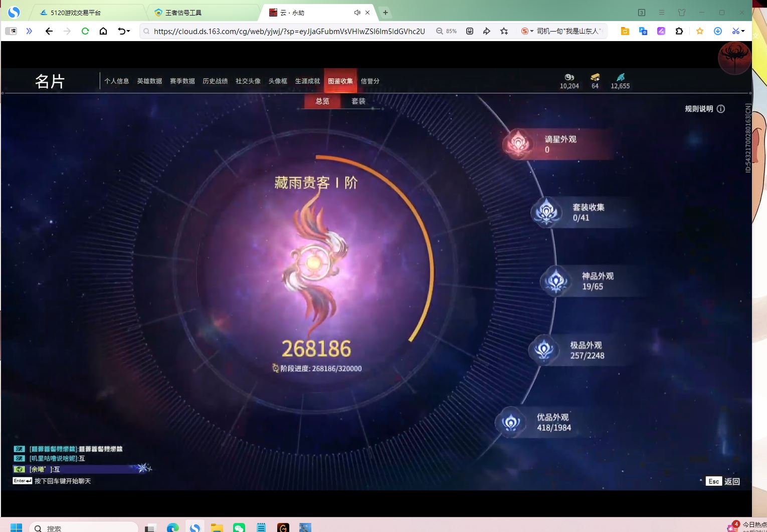
Task: Click the browser extensions puzzle icon
Action: pyautogui.click(x=679, y=31)
